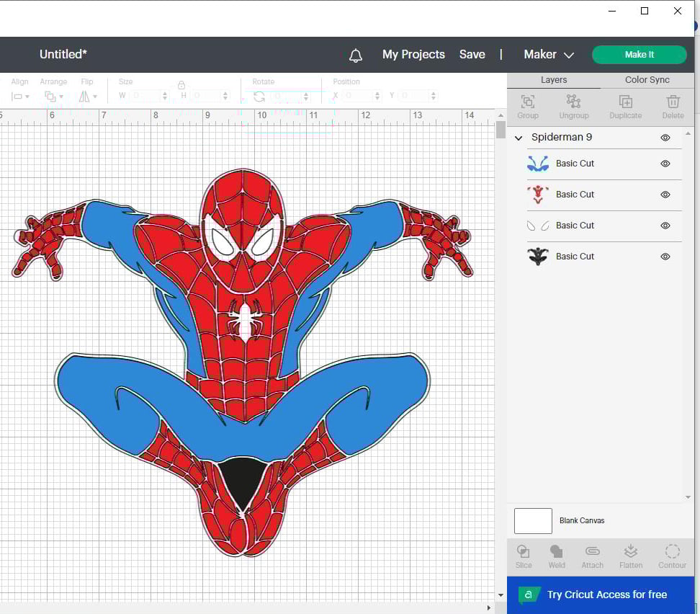Click the Weld tool icon
The image size is (700, 614).
[557, 552]
